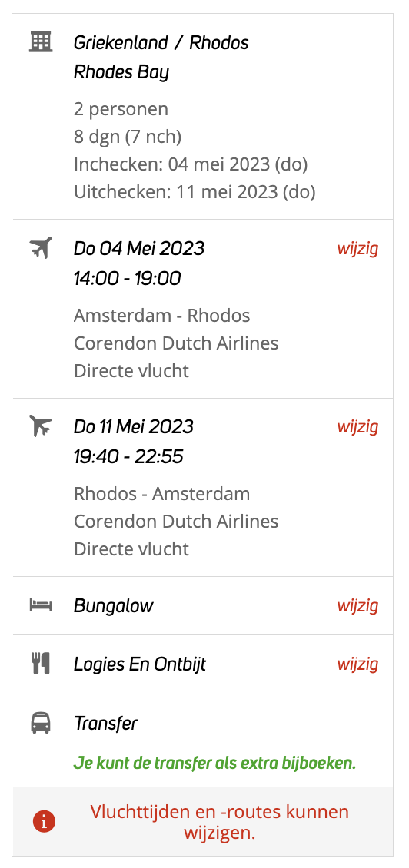Change the 11 Mei return flight via wijzig
The height and width of the screenshot is (868, 409).
pos(357,427)
